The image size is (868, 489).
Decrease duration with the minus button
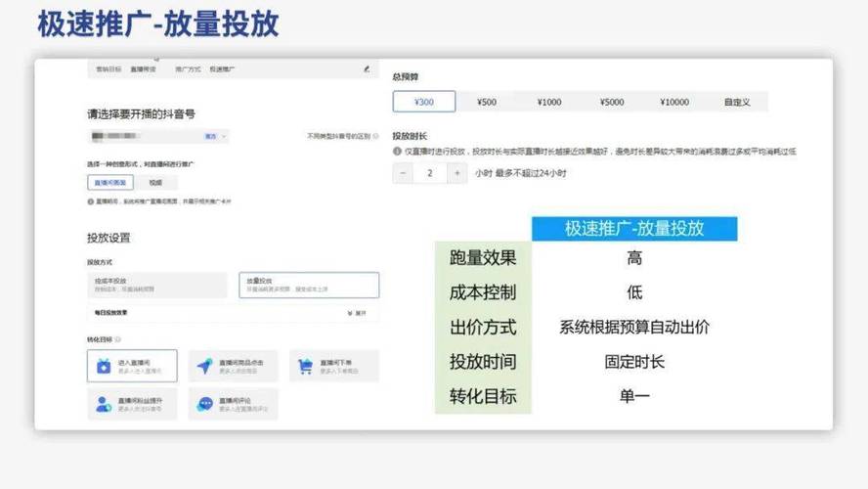pos(403,173)
